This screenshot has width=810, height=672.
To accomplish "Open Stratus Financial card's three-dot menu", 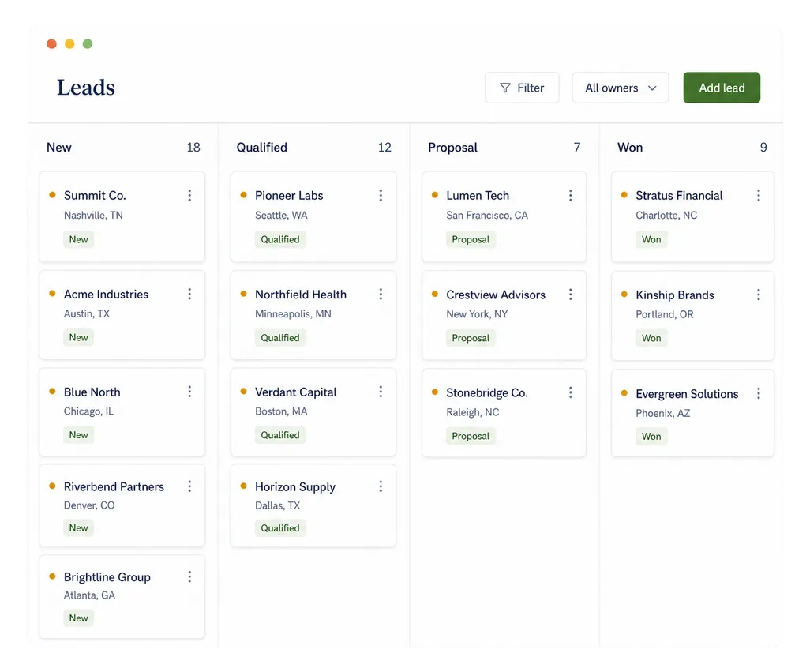I will click(x=759, y=195).
